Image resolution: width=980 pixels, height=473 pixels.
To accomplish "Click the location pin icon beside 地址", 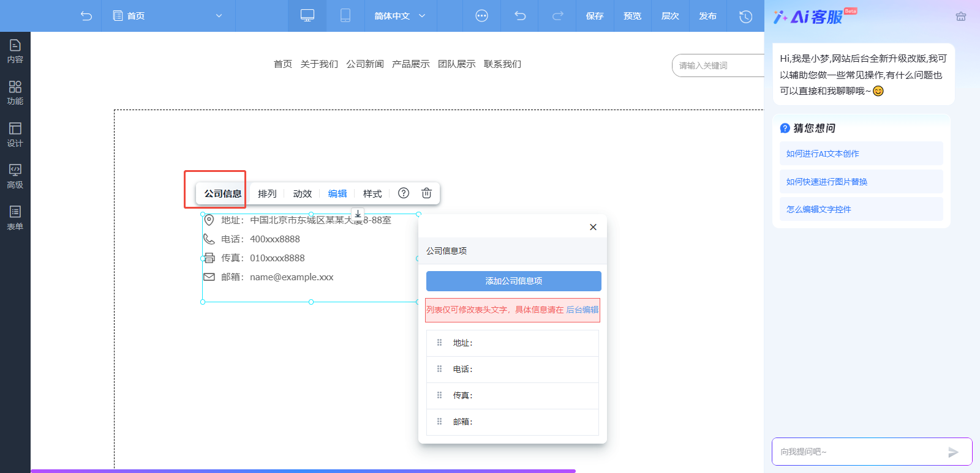I will coord(209,220).
